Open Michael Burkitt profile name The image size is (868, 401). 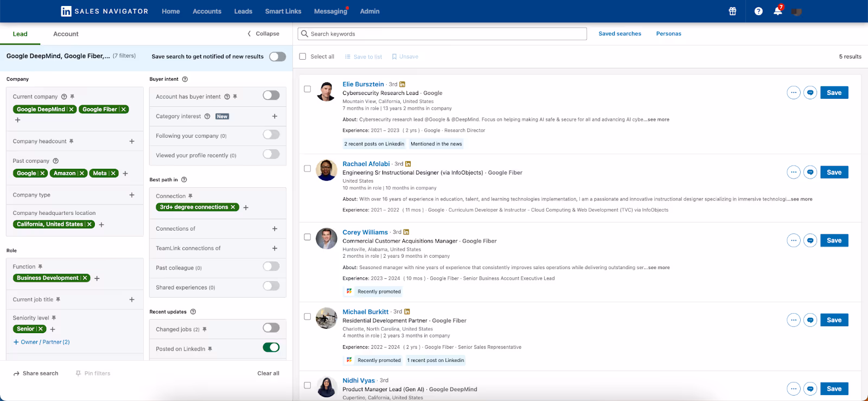[366, 312]
